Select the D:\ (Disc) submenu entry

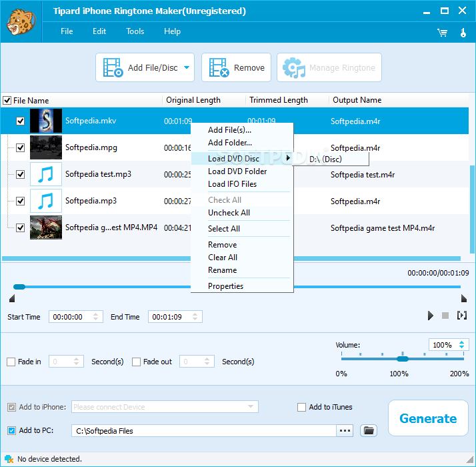point(331,159)
